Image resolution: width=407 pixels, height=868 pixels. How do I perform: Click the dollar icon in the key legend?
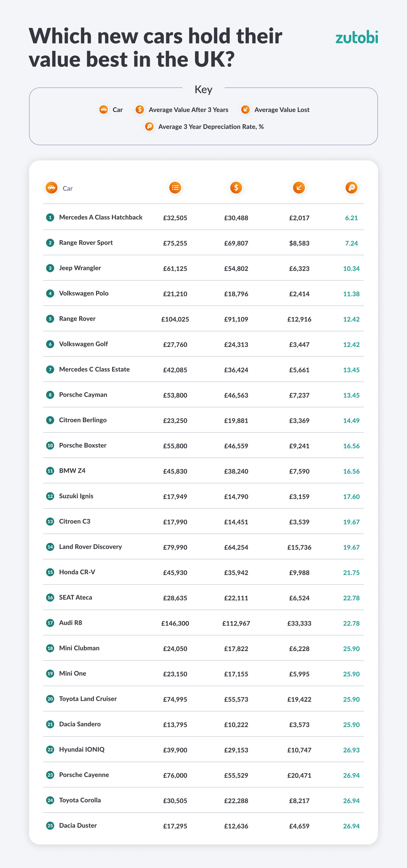pos(140,109)
